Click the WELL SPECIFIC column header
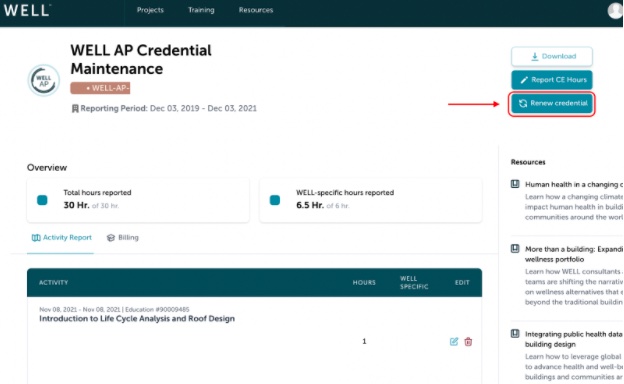 414,283
